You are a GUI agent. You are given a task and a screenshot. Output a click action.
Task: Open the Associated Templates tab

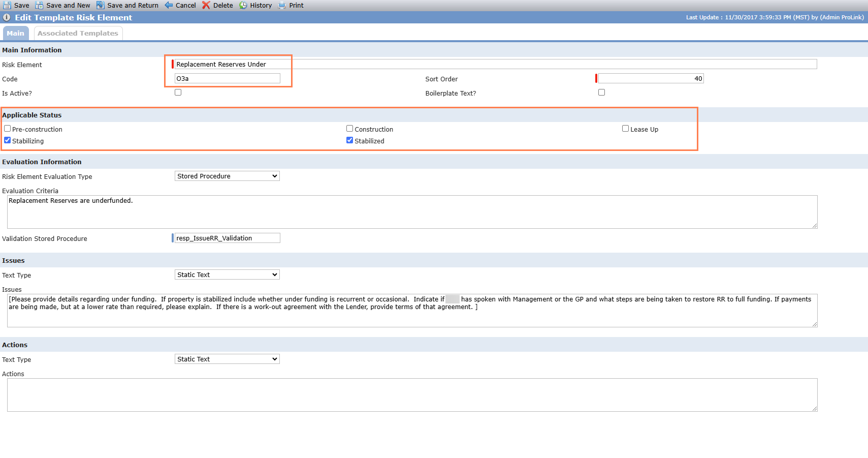(x=78, y=33)
